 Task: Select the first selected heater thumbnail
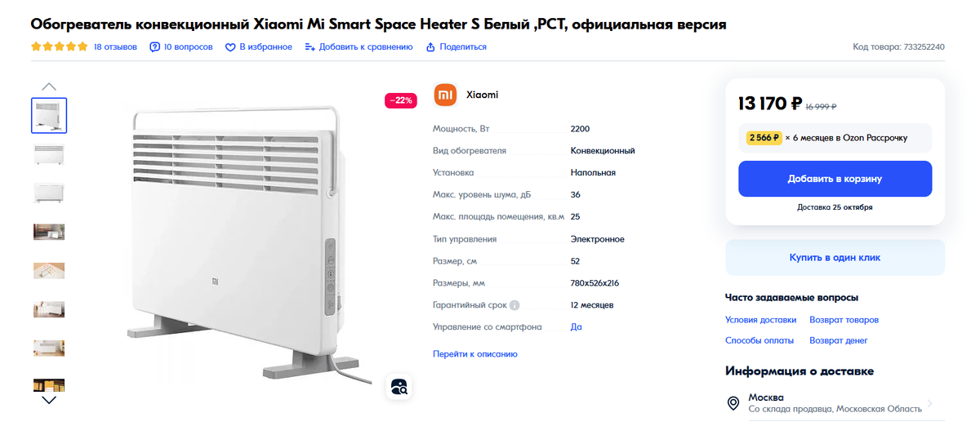coord(49,115)
